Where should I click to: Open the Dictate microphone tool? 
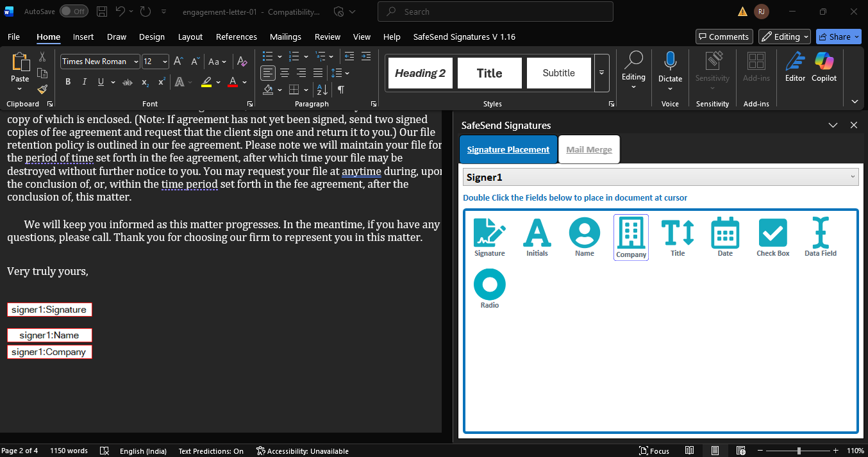[x=670, y=67]
